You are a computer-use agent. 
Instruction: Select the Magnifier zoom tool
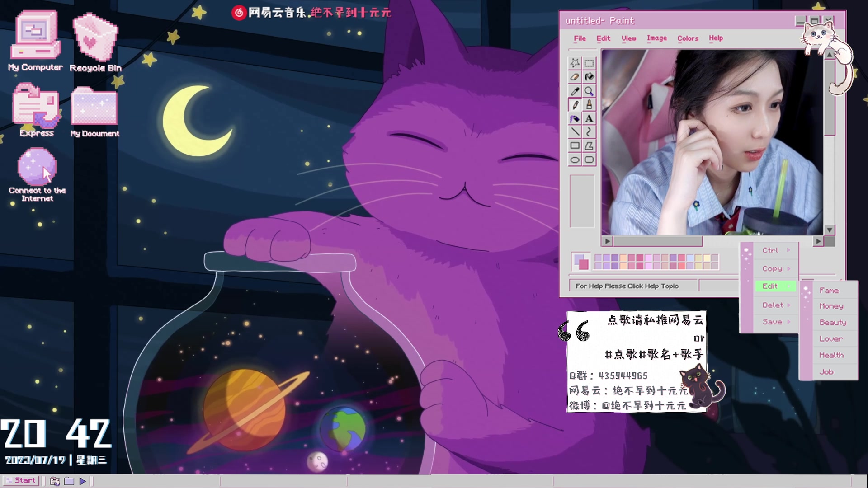[x=589, y=91]
